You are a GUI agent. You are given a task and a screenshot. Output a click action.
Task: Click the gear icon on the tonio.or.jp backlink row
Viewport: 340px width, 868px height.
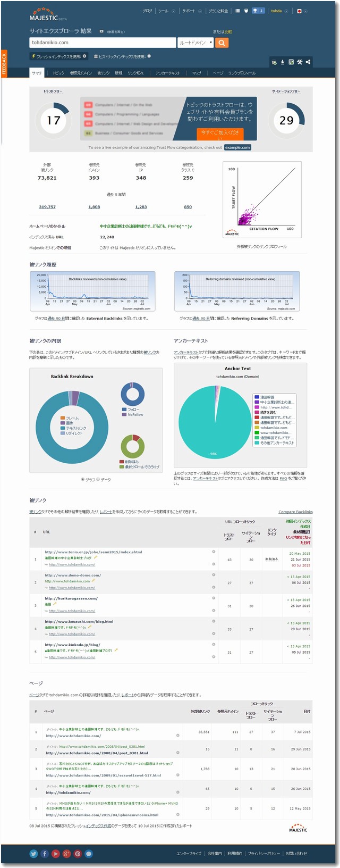coord(214,552)
